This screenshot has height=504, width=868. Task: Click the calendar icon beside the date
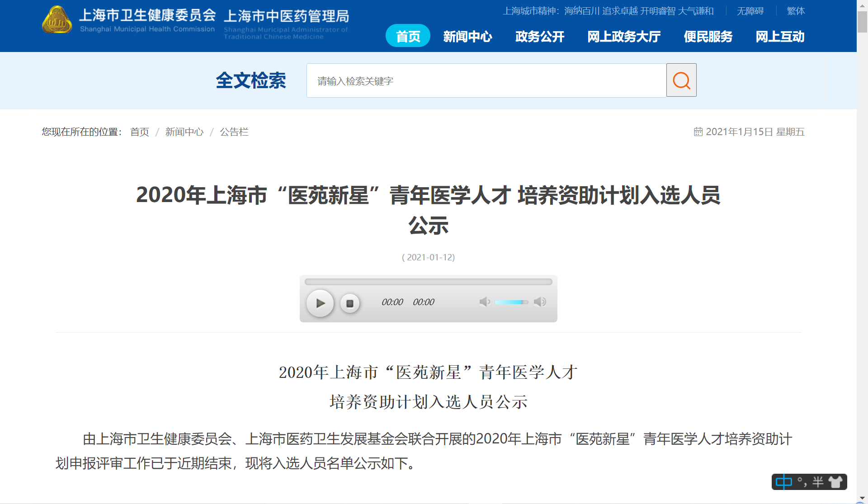point(698,132)
